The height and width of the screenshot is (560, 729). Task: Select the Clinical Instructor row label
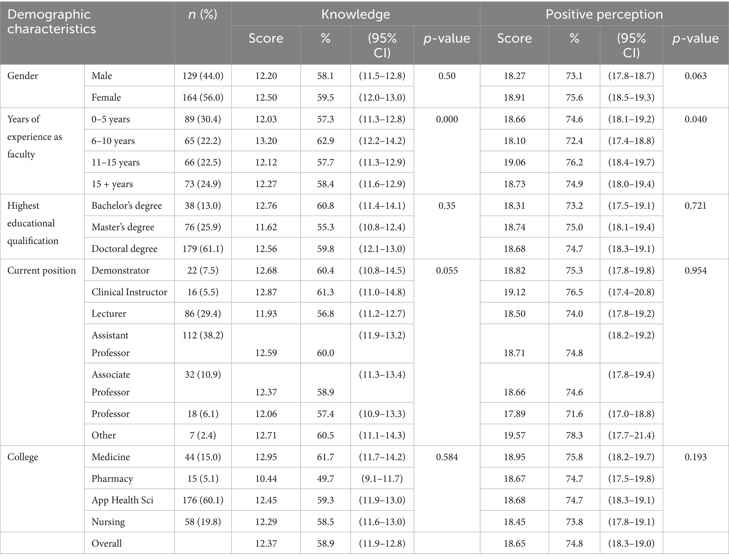(x=129, y=292)
